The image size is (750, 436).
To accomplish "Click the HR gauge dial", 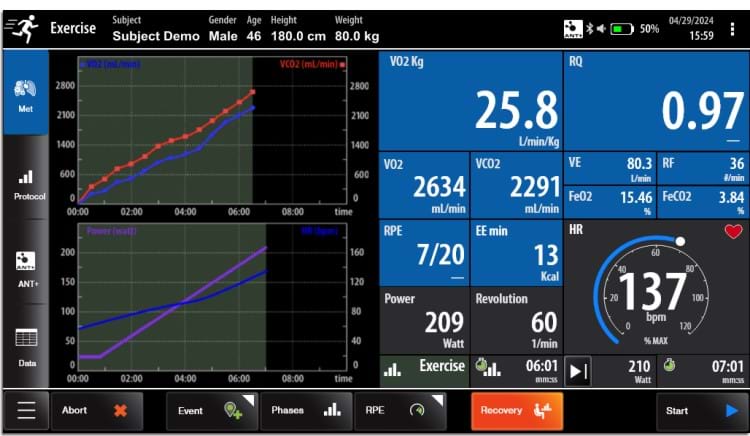I will click(x=655, y=292).
